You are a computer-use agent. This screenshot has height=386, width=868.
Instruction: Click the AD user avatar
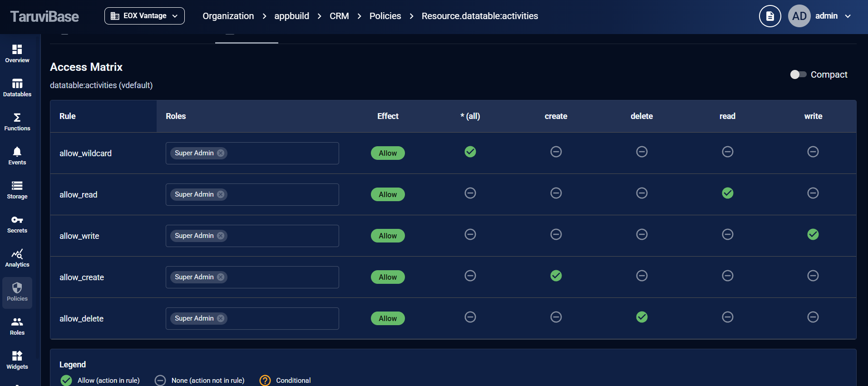(x=799, y=16)
